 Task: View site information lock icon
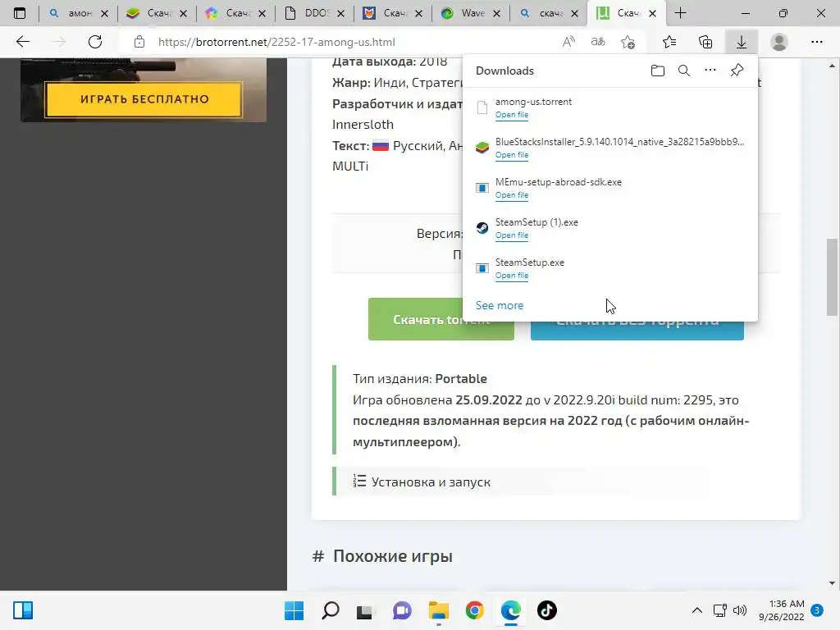[139, 42]
